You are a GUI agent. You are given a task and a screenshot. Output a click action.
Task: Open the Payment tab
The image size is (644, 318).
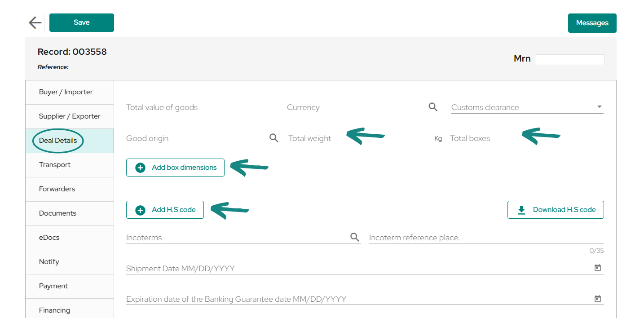(x=70, y=286)
